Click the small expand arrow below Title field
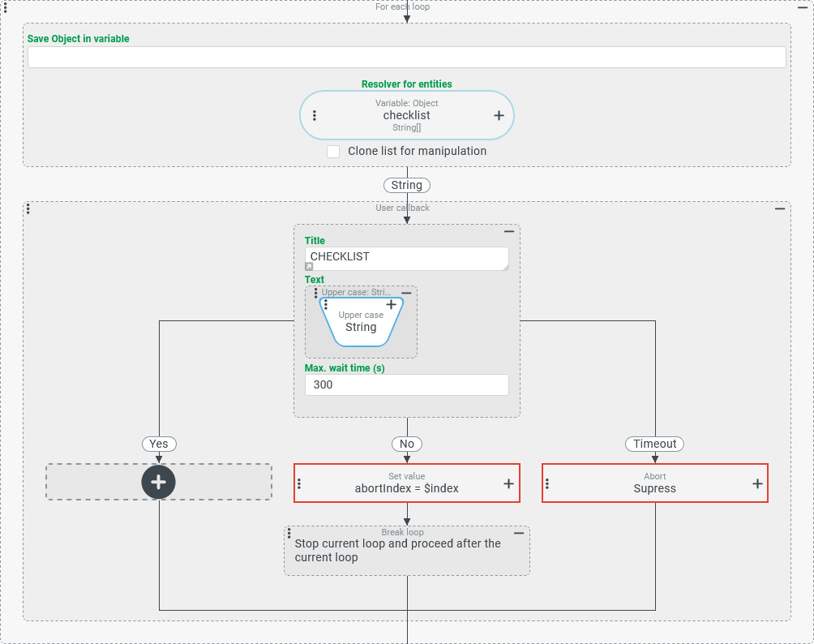814x644 pixels. 309,266
